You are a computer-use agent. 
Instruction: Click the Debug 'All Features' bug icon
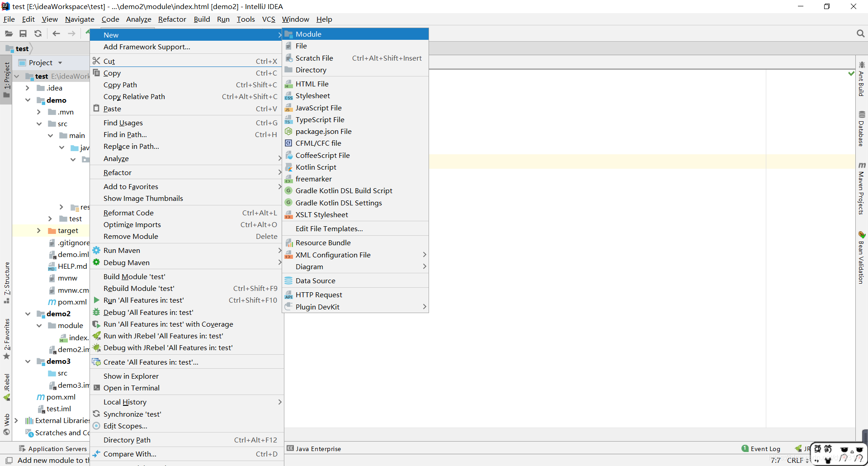pos(96,312)
